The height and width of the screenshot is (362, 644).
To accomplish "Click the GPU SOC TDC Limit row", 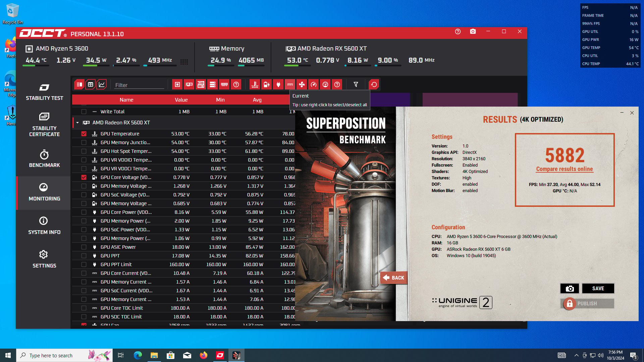I will point(183,317).
